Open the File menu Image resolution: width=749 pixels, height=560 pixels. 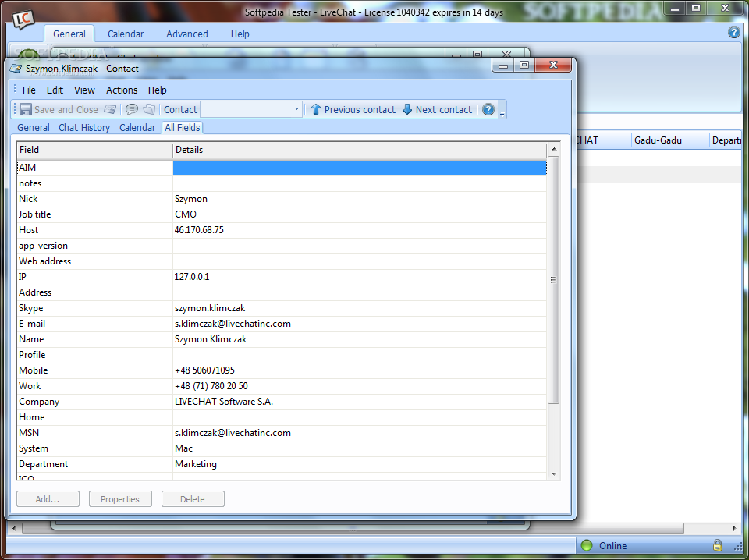(x=29, y=90)
